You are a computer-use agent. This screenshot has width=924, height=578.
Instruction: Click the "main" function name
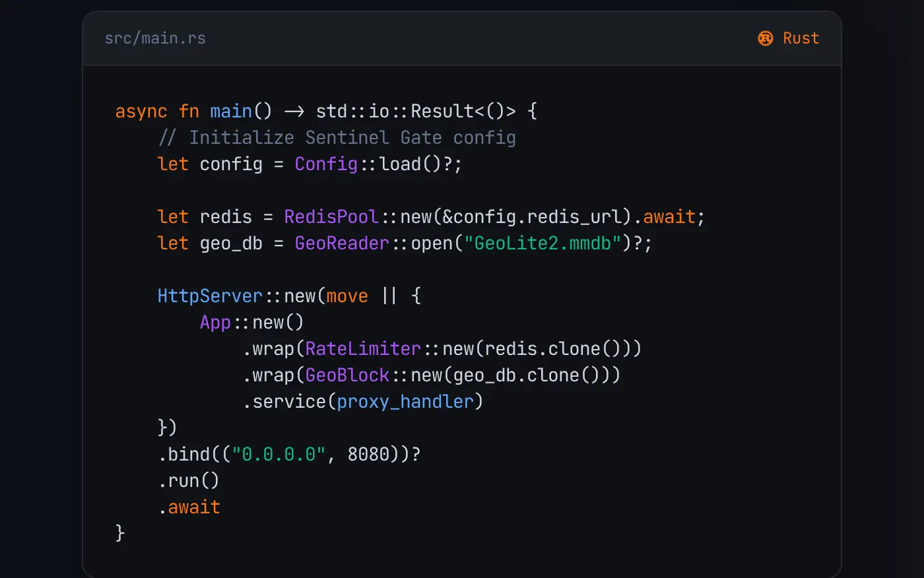[231, 111]
